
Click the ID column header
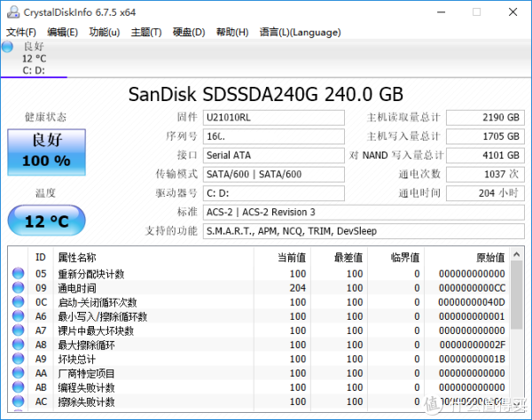[x=41, y=257]
